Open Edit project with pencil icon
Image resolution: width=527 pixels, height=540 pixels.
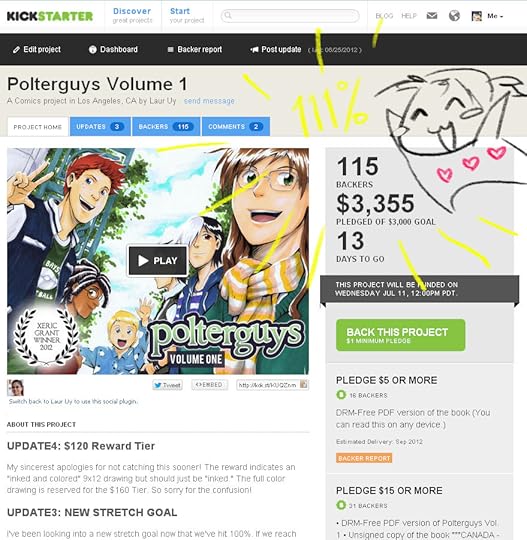(37, 50)
